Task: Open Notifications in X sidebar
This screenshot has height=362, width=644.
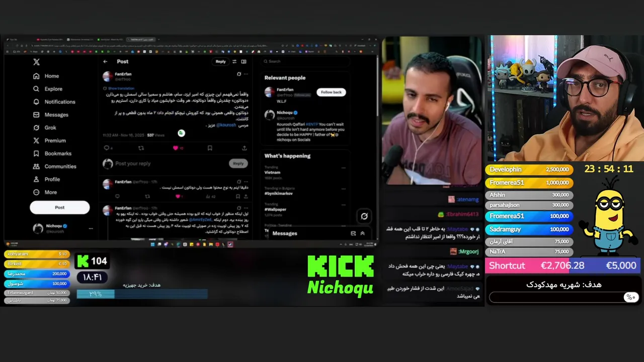Action: [54, 102]
